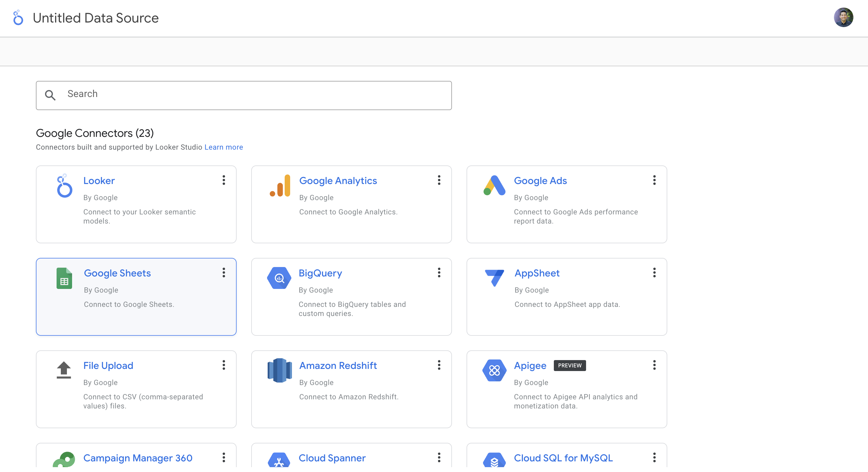Viewport: 868px width, 472px height.
Task: Click the Amazon Redshift icon
Action: click(280, 370)
